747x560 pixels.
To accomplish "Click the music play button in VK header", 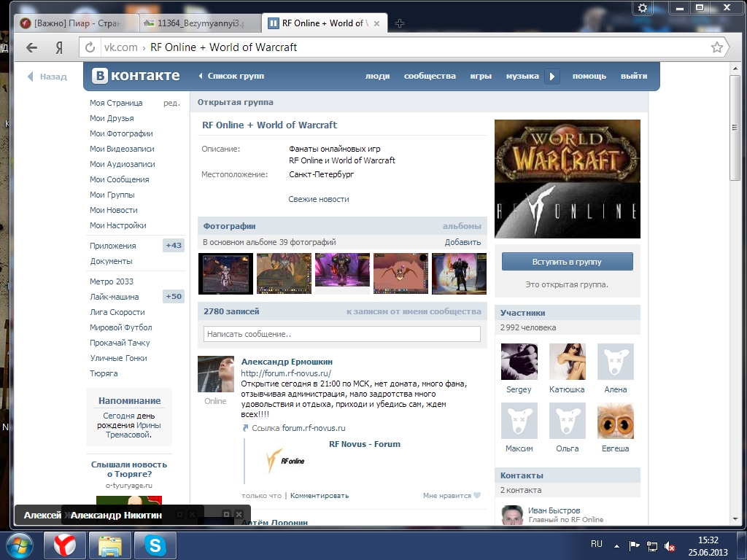I will point(551,76).
